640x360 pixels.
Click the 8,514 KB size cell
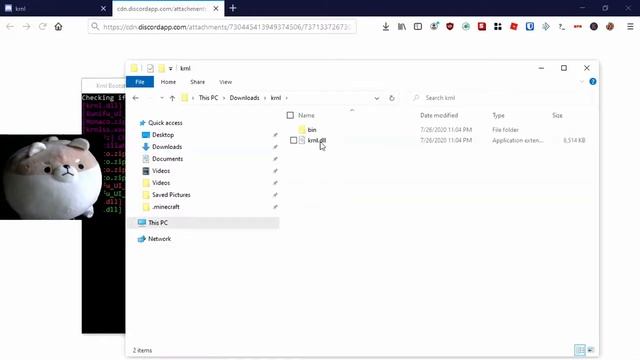(x=574, y=140)
